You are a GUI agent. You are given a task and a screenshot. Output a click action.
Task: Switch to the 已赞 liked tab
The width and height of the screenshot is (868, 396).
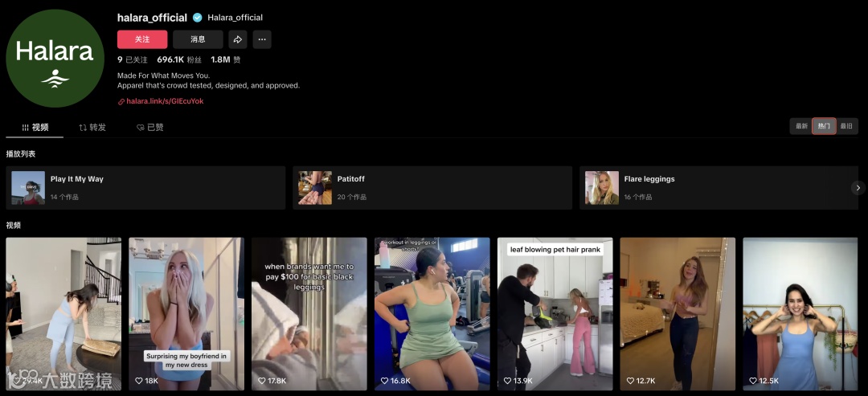pyautogui.click(x=150, y=127)
